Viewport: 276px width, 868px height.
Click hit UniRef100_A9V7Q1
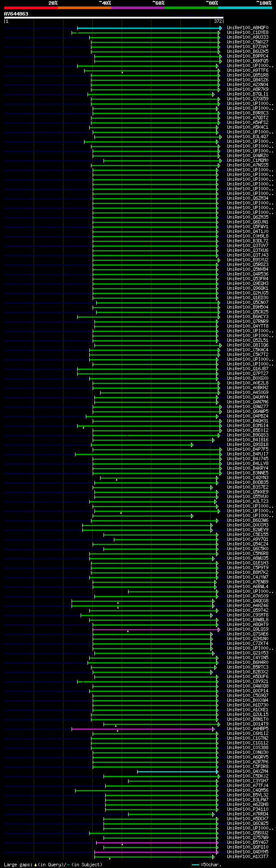click(x=248, y=539)
